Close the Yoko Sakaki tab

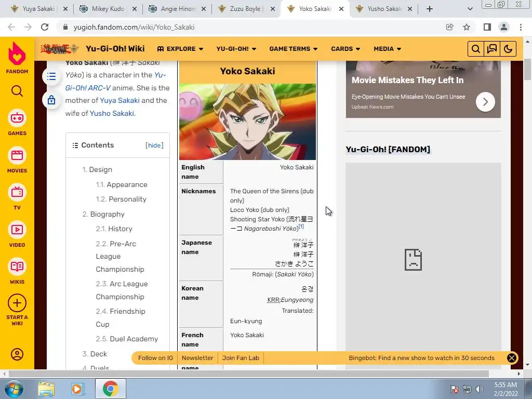point(341,9)
